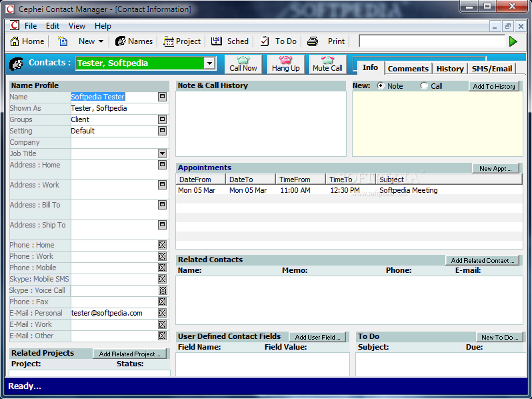Click the Phone : Fax action icon
532x399 pixels.
(x=163, y=302)
